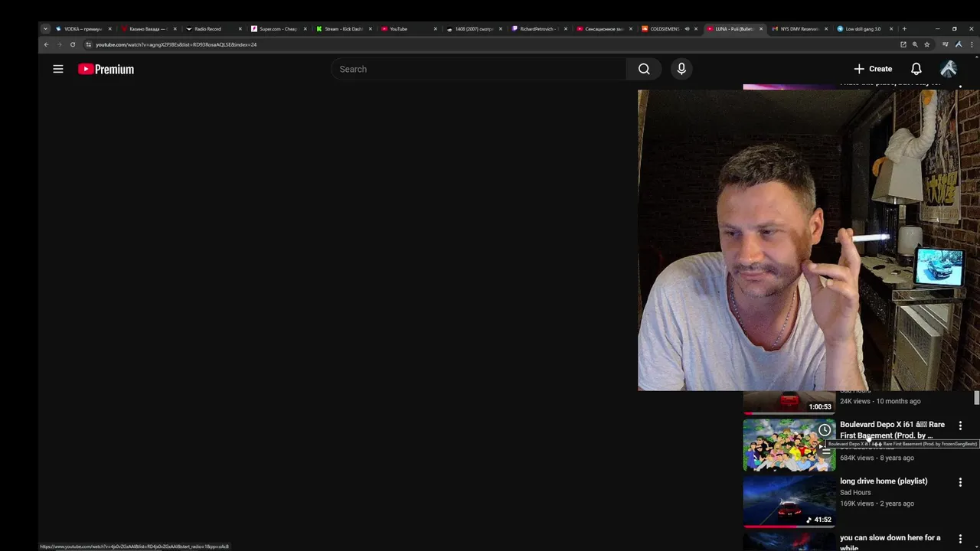This screenshot has height=551, width=980.
Task: Open the zoom magnifier icon in address bar
Action: [x=915, y=44]
